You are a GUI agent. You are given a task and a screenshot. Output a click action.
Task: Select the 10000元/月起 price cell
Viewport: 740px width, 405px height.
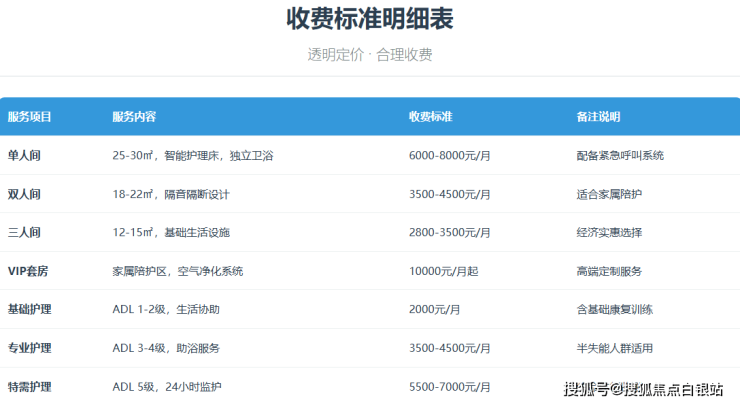[x=444, y=271]
